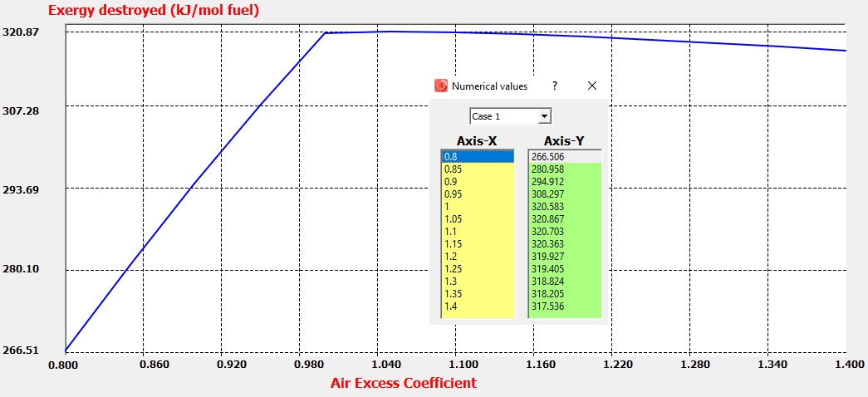The width and height of the screenshot is (868, 397).
Task: Select 266.506 in the Axis-Y list
Action: [564, 156]
